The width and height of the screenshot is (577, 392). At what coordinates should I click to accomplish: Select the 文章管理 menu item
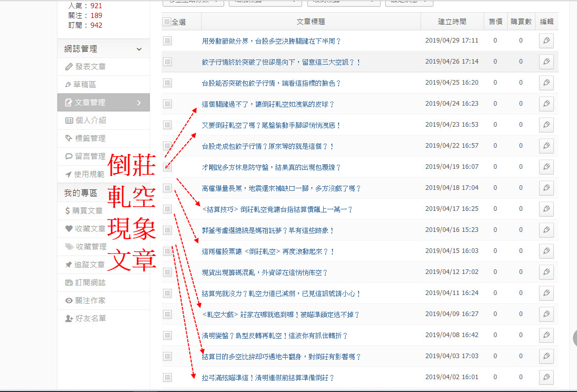pyautogui.click(x=104, y=102)
